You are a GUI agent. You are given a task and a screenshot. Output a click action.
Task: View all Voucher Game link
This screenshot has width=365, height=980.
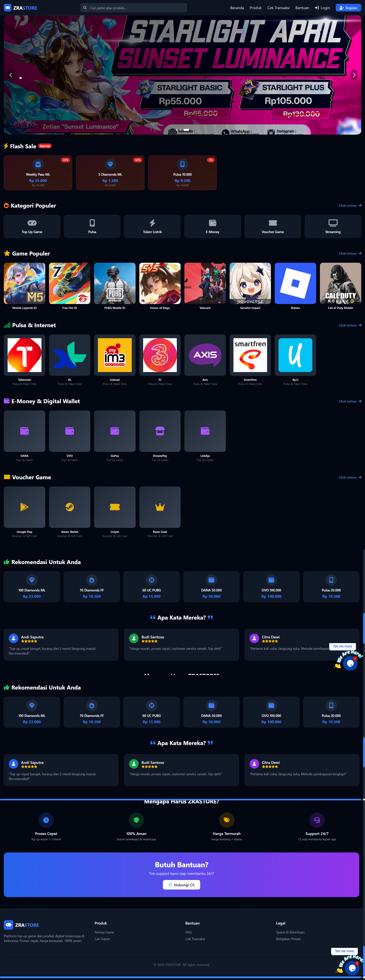(350, 477)
